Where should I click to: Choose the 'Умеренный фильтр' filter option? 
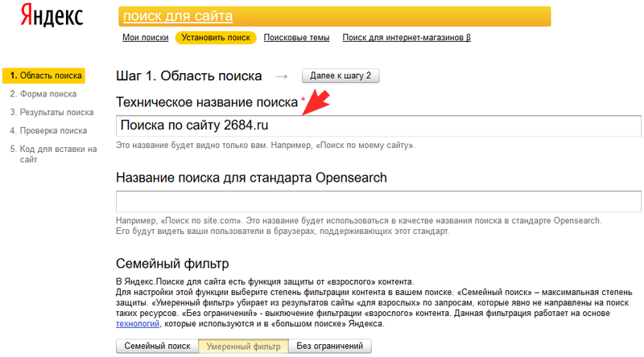point(244,346)
